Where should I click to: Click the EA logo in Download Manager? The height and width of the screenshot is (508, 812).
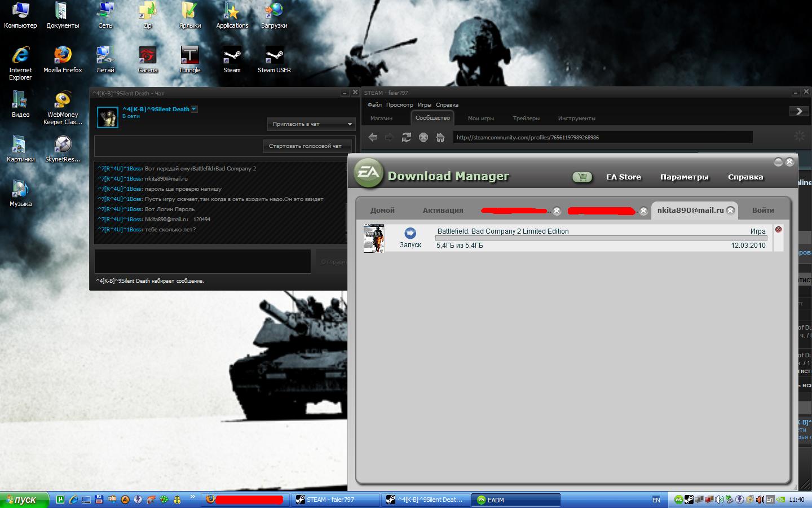click(x=368, y=172)
